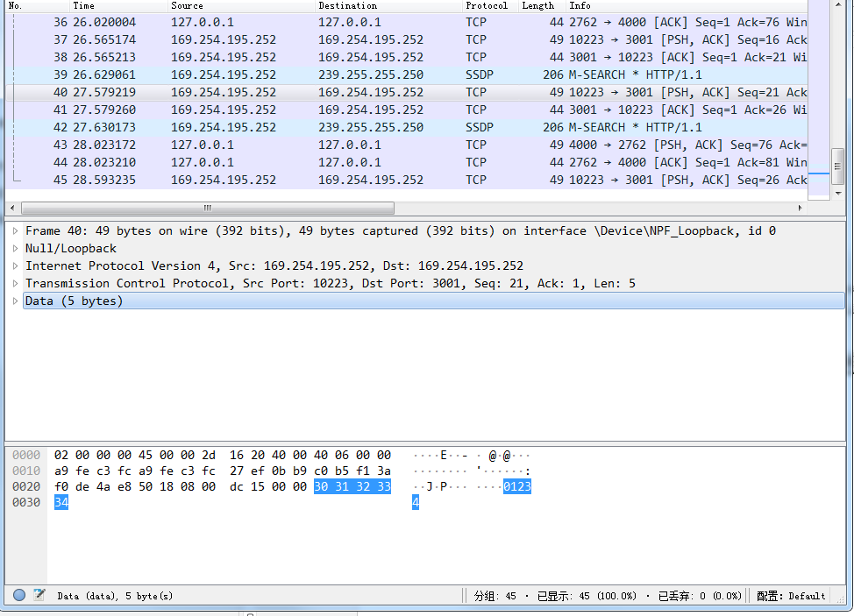Select the last packet, number 45
Screen dimensions: 854x616
263,180
